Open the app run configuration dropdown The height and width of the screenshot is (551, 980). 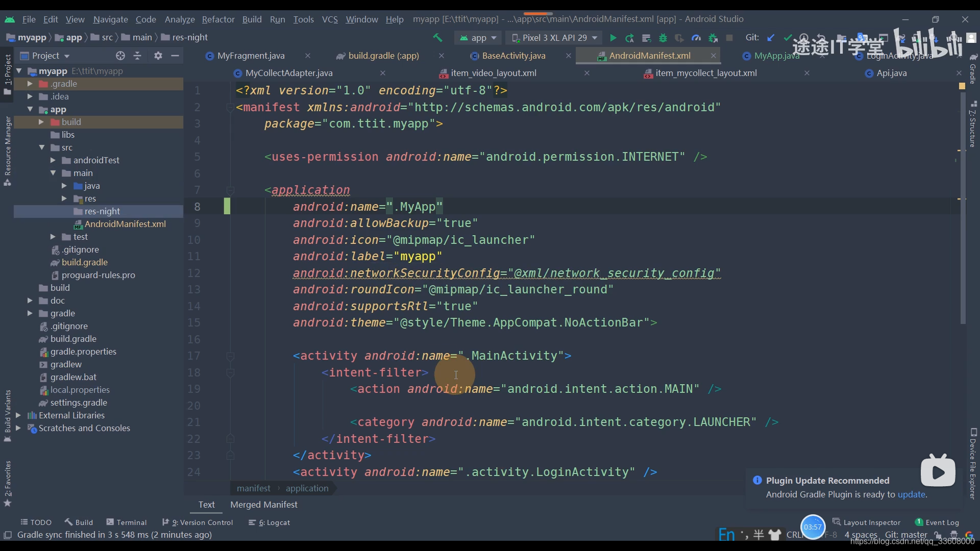click(x=478, y=38)
